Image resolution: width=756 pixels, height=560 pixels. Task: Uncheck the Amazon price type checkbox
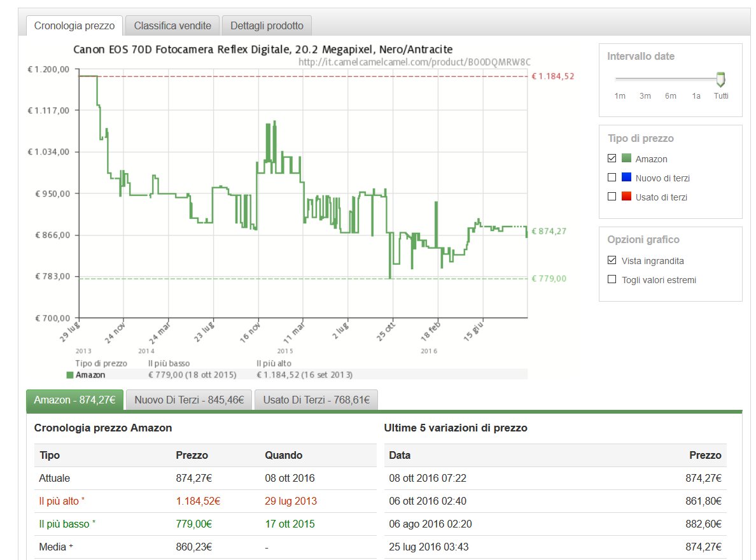coord(612,158)
